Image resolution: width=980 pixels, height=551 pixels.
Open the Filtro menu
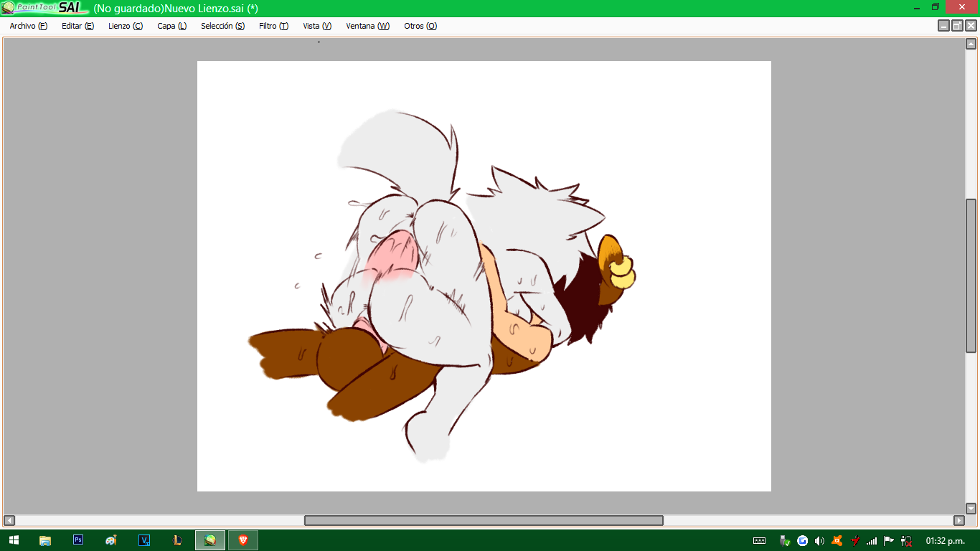tap(273, 26)
